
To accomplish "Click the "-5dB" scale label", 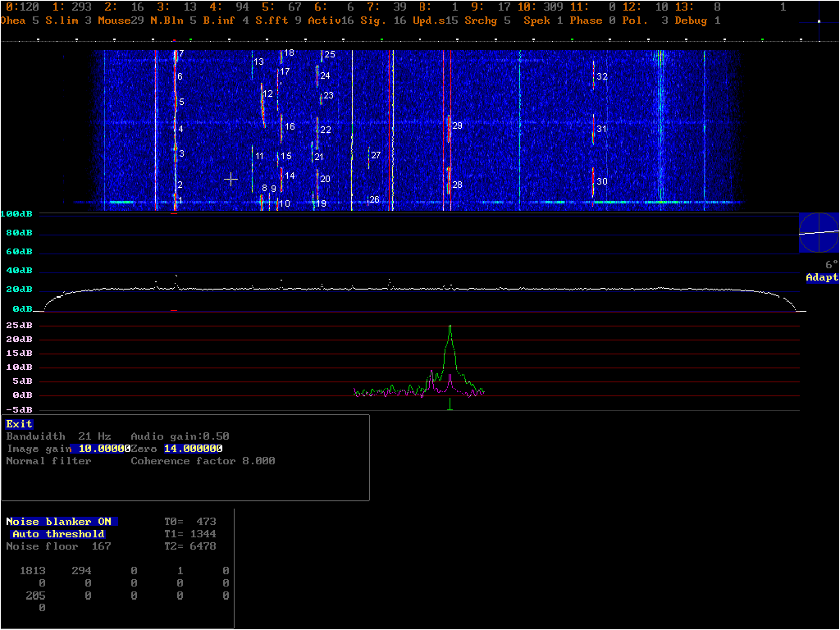I will pyautogui.click(x=20, y=410).
